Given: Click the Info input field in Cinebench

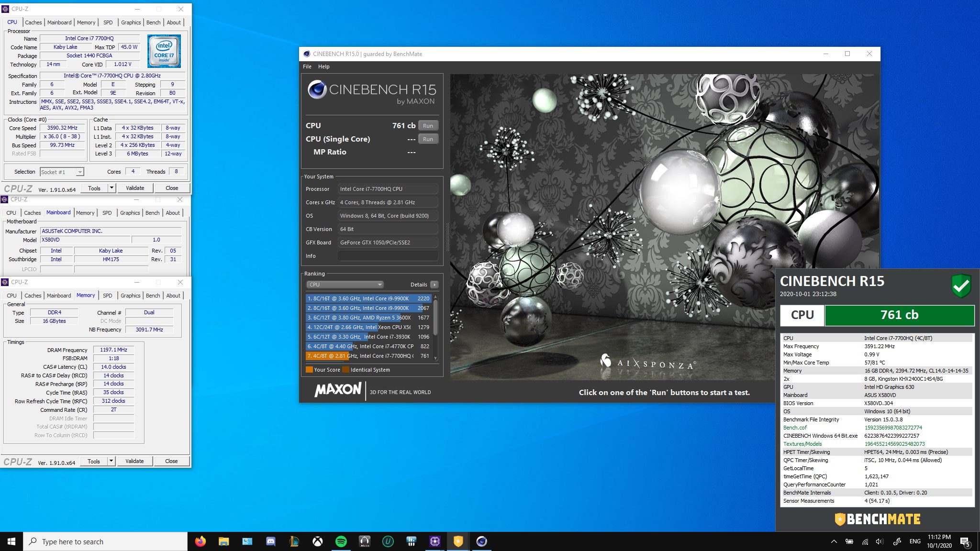Looking at the screenshot, I should [388, 256].
